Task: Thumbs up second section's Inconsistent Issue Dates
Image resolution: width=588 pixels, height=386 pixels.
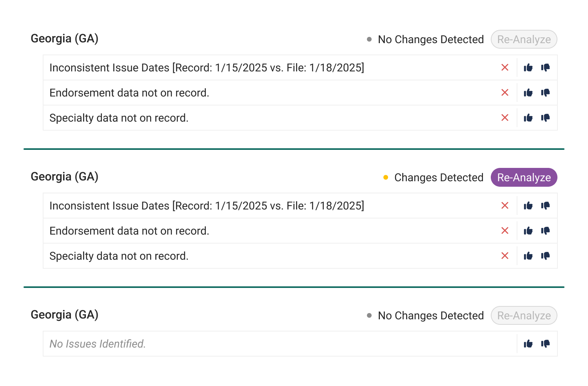Action: [x=528, y=206]
